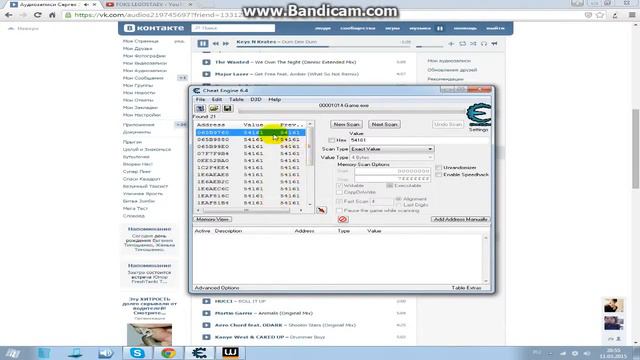Enable the Speedhack checkbox
This screenshot has width=640, height=360.
click(x=438, y=174)
